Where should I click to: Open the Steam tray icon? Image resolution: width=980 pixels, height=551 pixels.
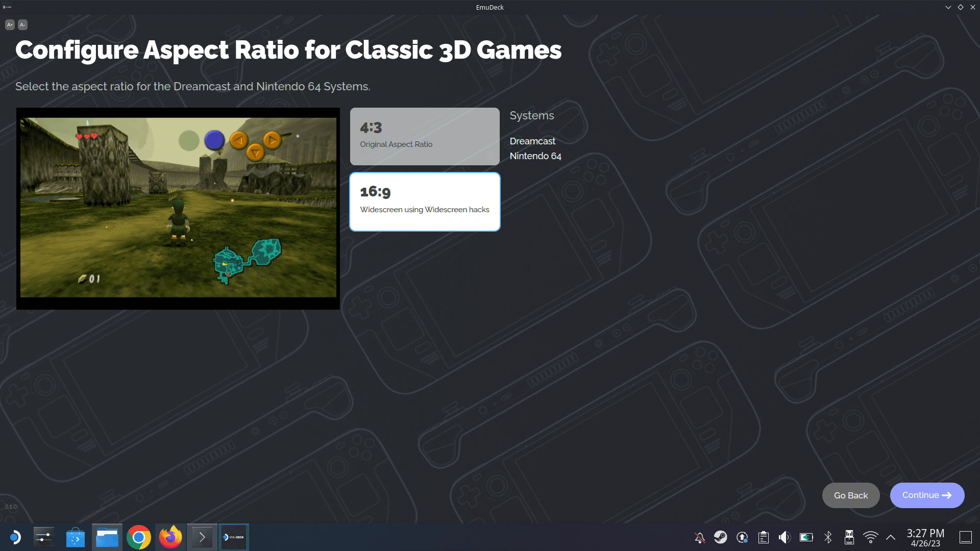tap(721, 537)
